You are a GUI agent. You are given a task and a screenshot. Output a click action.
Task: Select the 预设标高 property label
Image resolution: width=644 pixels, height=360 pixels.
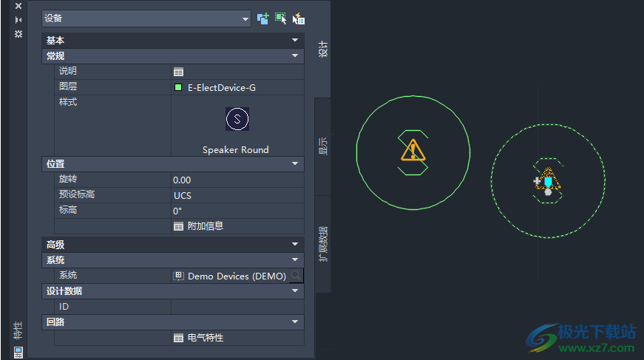pos(77,194)
